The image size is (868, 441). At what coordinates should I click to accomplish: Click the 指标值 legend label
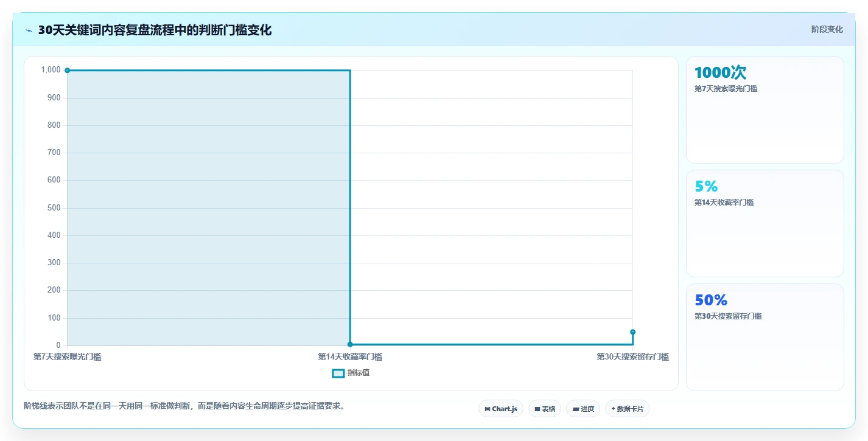pyautogui.click(x=359, y=373)
